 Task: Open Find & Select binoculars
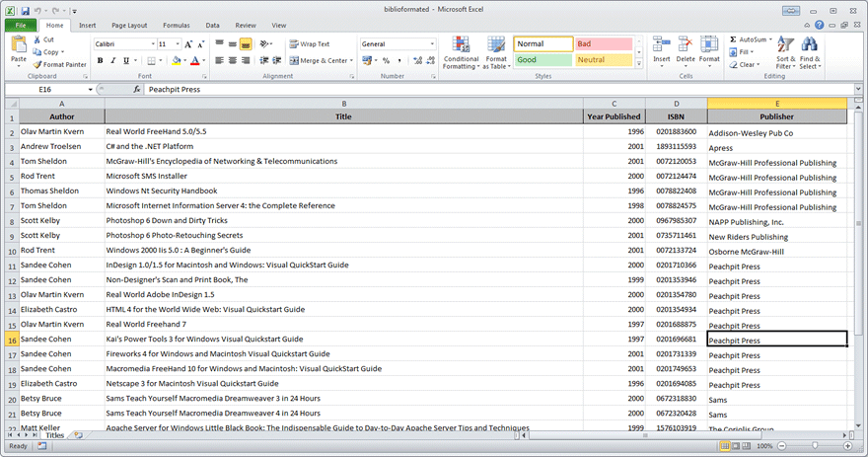coord(810,52)
